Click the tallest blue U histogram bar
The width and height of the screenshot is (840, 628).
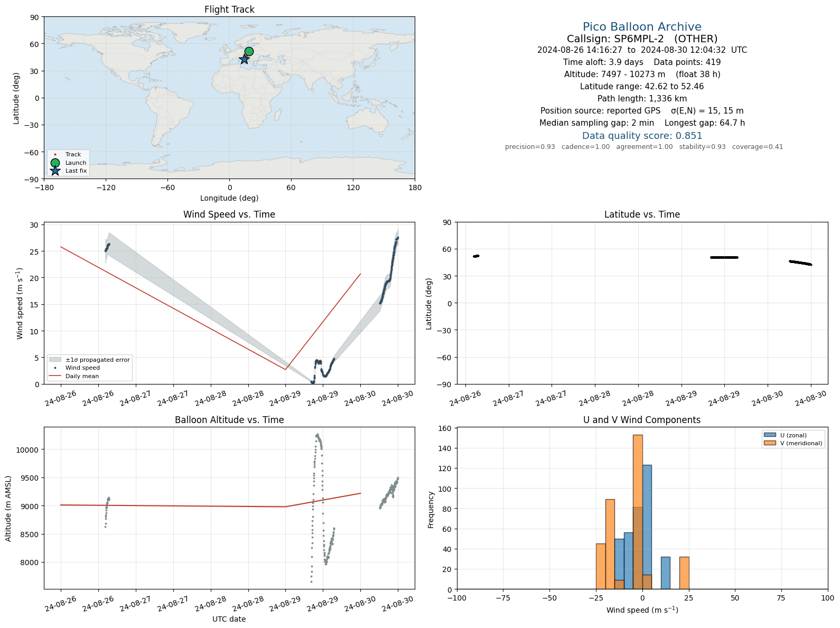point(647,527)
